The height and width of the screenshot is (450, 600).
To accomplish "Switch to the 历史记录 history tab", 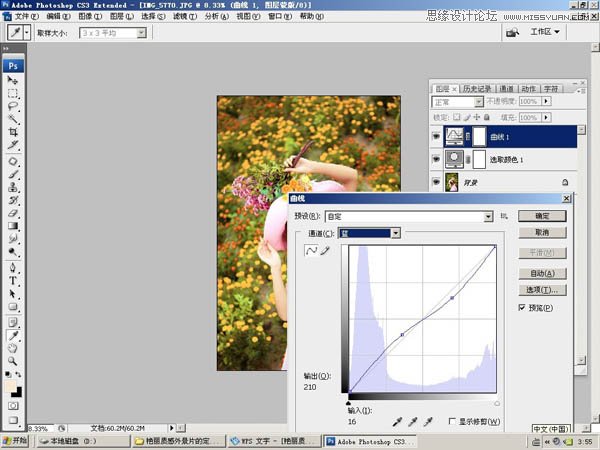I will point(478,88).
